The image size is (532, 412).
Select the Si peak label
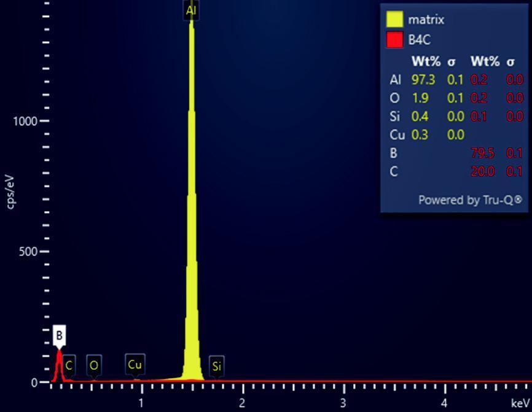(x=216, y=366)
